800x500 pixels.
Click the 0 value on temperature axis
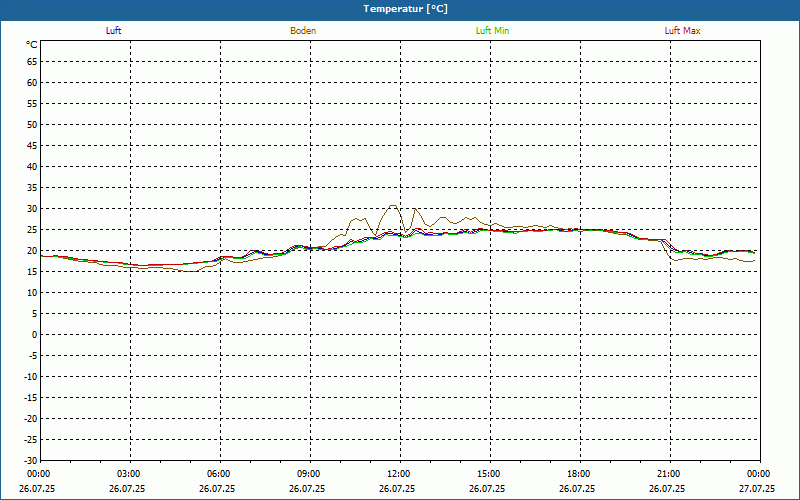pos(35,335)
